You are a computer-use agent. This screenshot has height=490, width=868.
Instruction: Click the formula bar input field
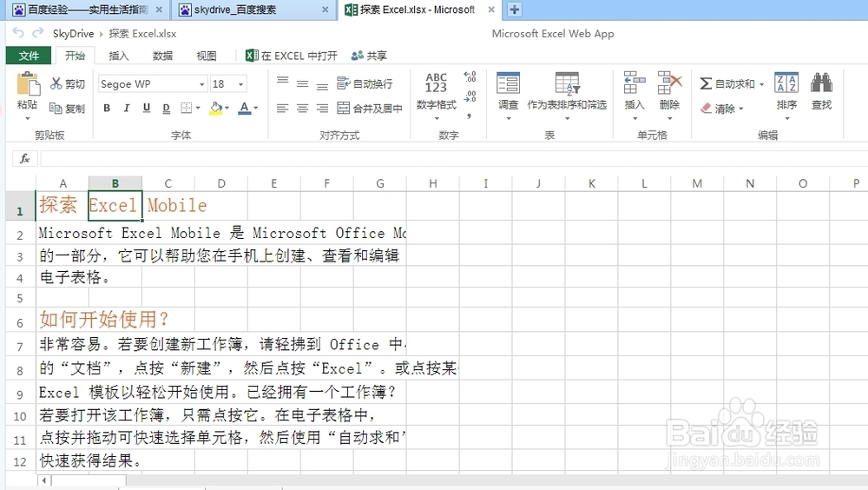click(454, 159)
